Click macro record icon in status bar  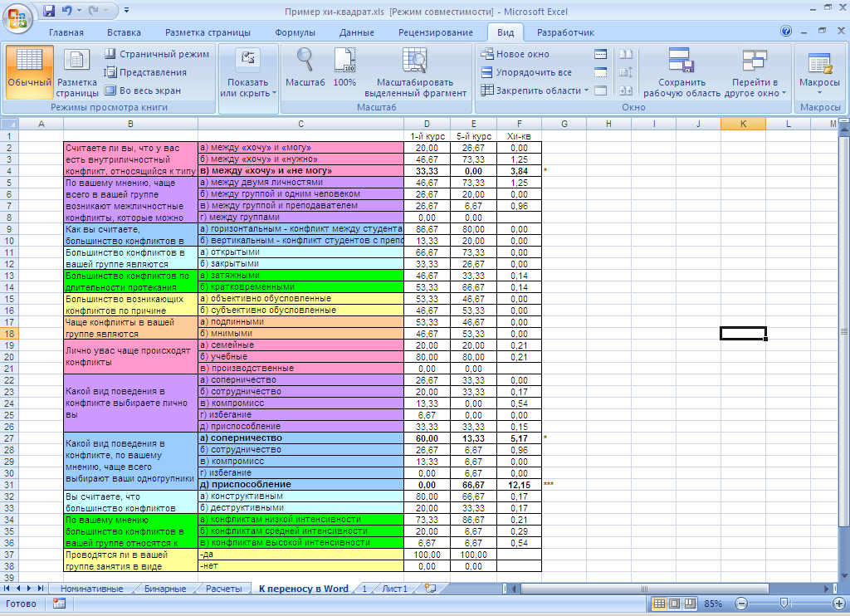(x=59, y=603)
